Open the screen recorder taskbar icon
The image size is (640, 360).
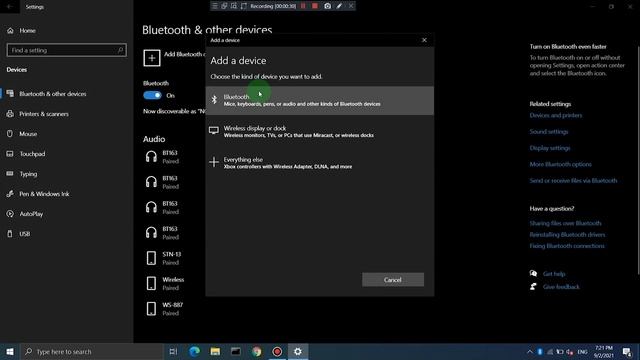click(277, 351)
